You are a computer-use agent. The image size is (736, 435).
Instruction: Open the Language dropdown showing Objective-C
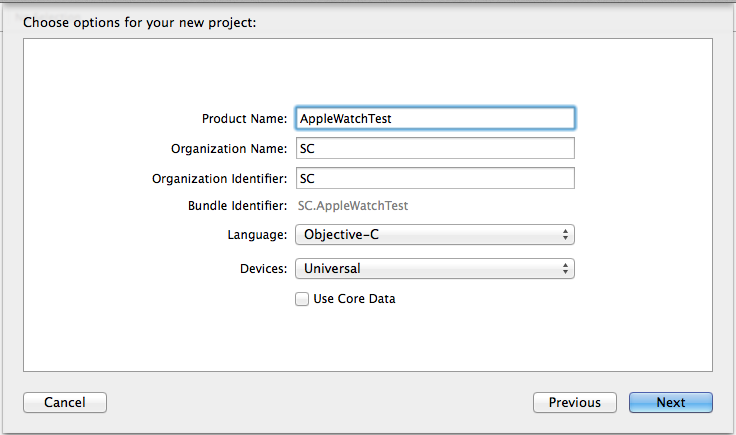click(x=434, y=235)
